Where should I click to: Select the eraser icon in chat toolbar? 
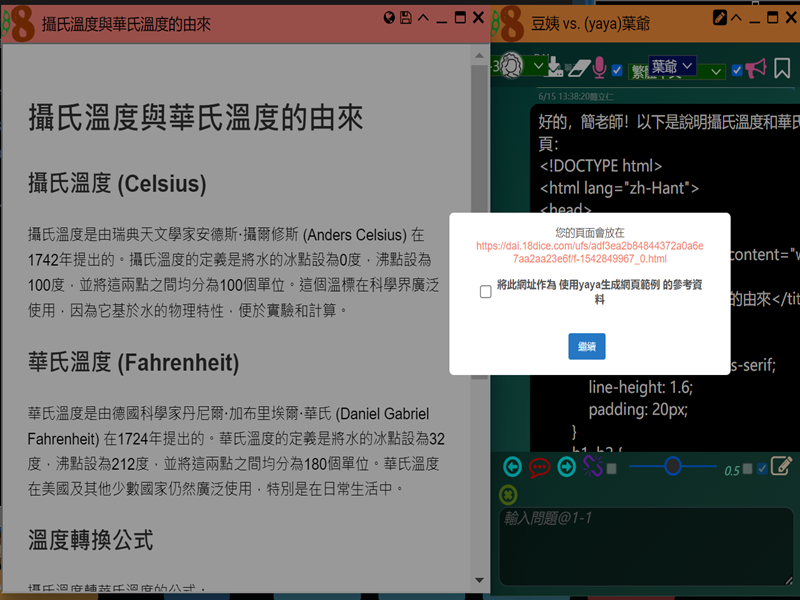(579, 67)
